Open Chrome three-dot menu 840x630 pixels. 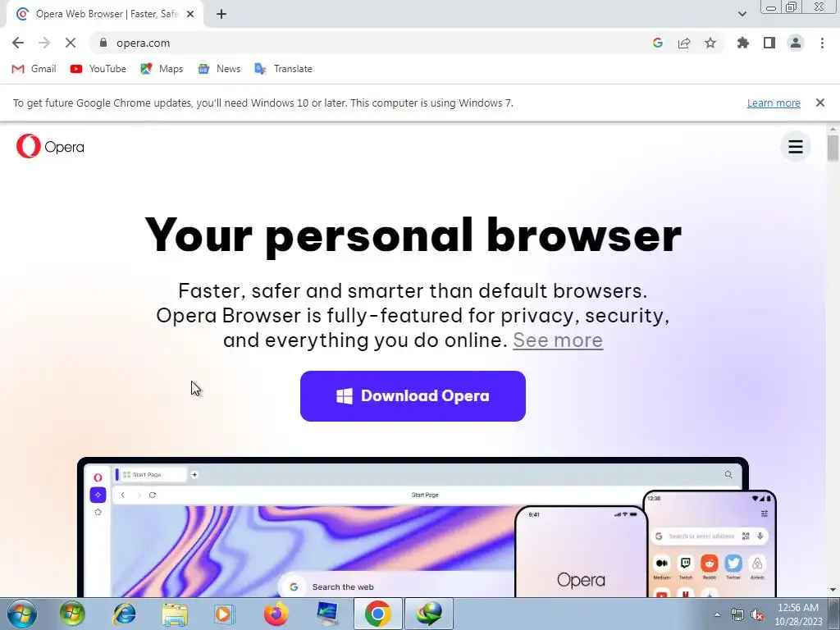822,43
